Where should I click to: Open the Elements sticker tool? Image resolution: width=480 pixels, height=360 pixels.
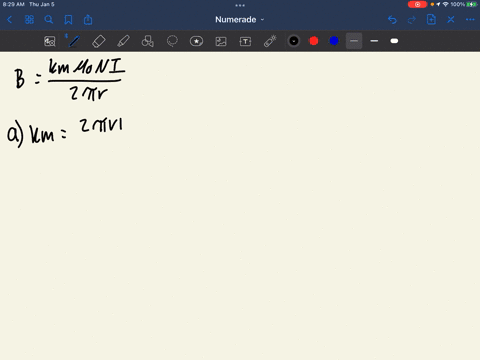coord(196,41)
